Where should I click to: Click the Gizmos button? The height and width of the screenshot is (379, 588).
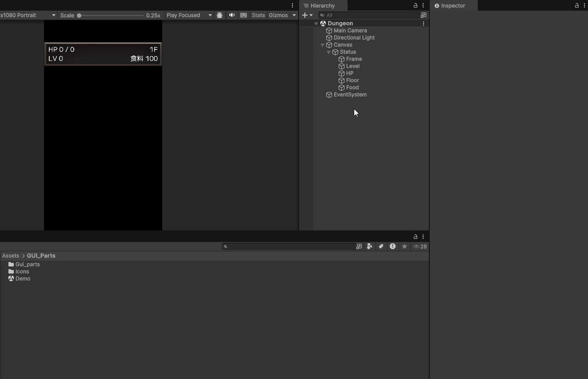pyautogui.click(x=278, y=15)
